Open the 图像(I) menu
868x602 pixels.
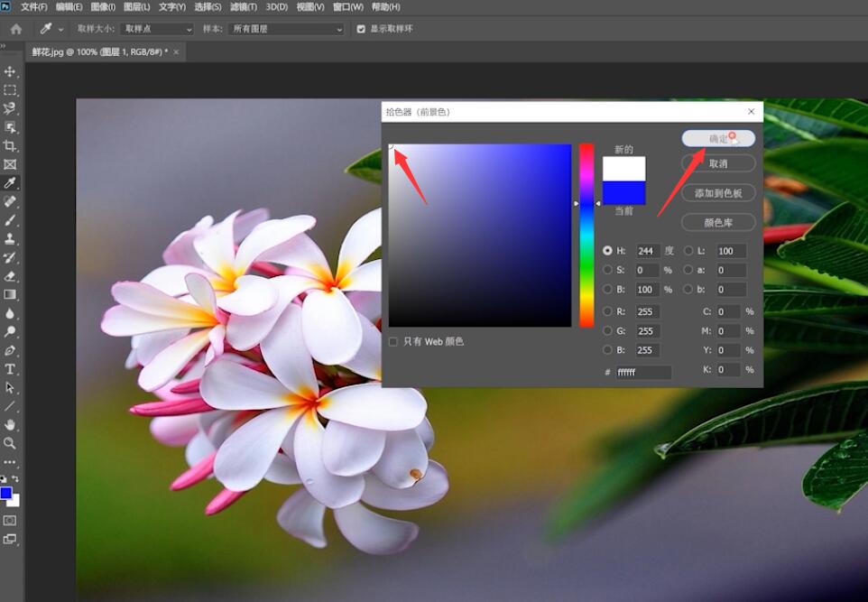click(x=103, y=7)
